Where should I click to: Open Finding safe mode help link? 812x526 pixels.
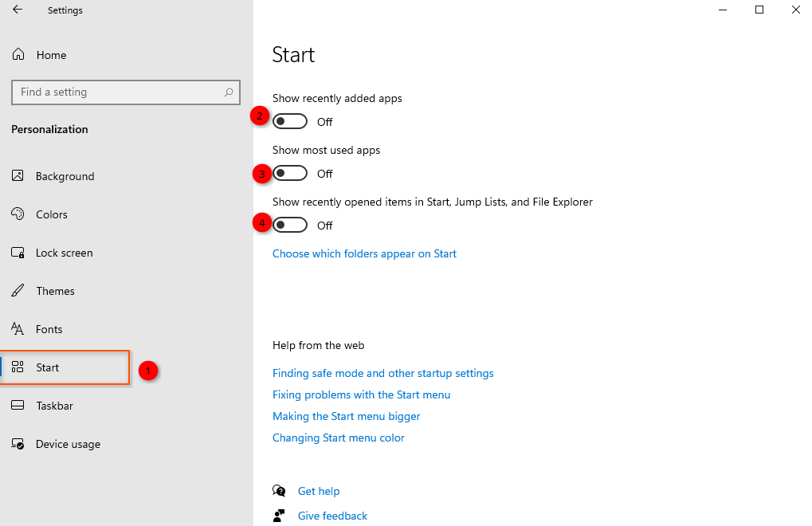click(382, 373)
